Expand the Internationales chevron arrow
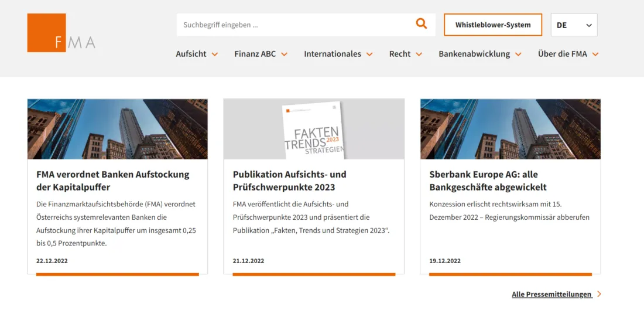 tap(369, 54)
